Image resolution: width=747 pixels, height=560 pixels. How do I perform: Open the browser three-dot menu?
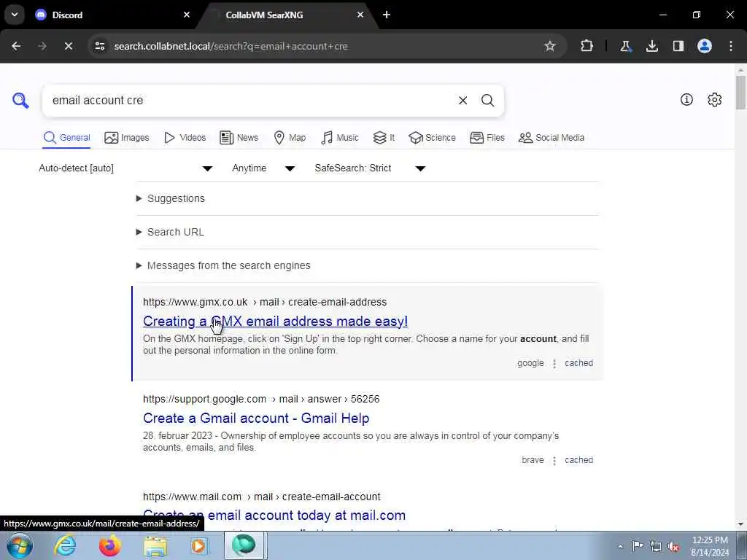pos(731,46)
